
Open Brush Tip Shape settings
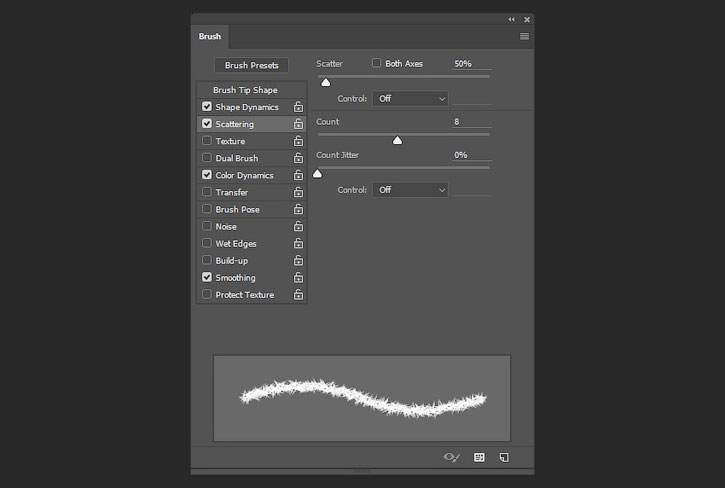(x=245, y=90)
